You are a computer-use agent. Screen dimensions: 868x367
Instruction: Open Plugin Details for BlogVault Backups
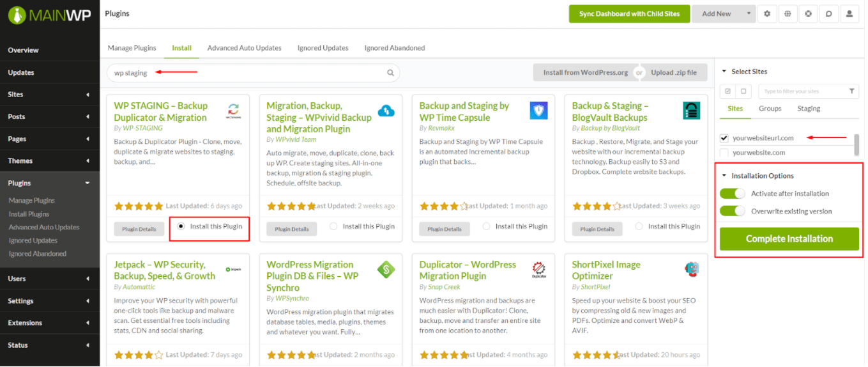(x=597, y=229)
